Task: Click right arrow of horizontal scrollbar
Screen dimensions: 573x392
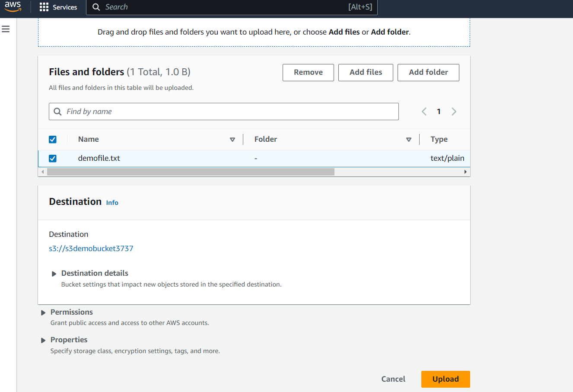Action: (x=465, y=172)
